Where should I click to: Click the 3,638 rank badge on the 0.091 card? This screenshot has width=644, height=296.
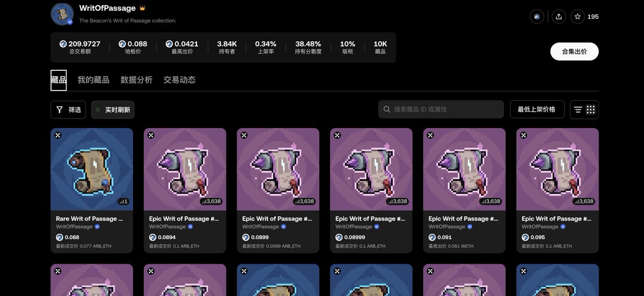click(x=491, y=202)
